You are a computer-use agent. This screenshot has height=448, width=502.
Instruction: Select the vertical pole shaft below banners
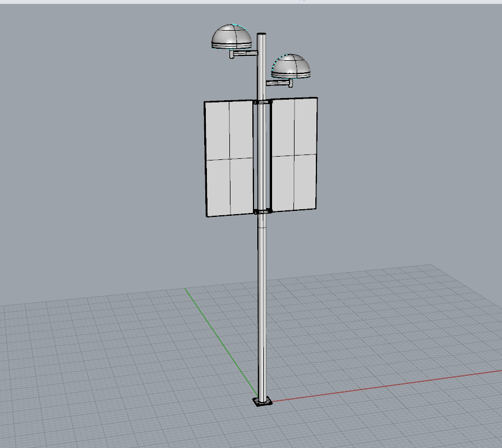[262, 307]
